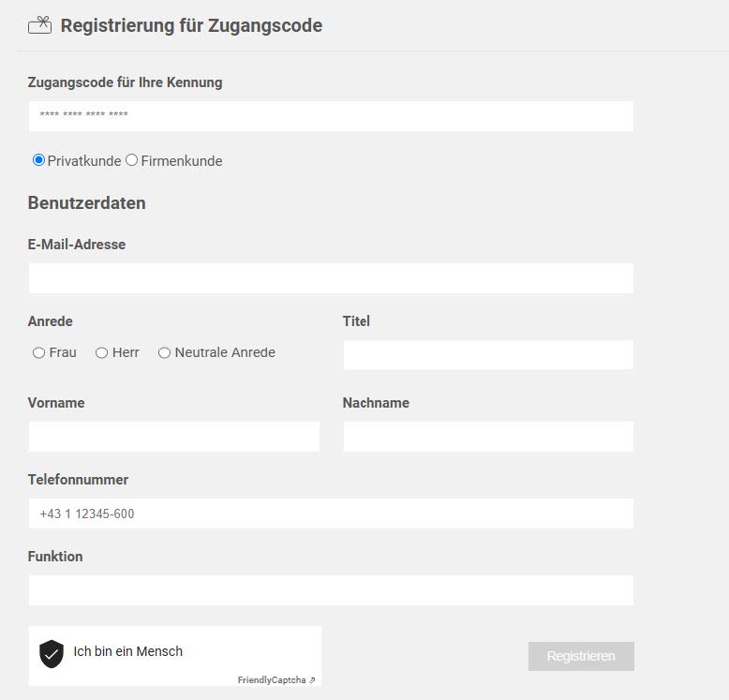The width and height of the screenshot is (729, 700).
Task: Click the Registrierung für Zugangscode heading
Action: coord(191,25)
